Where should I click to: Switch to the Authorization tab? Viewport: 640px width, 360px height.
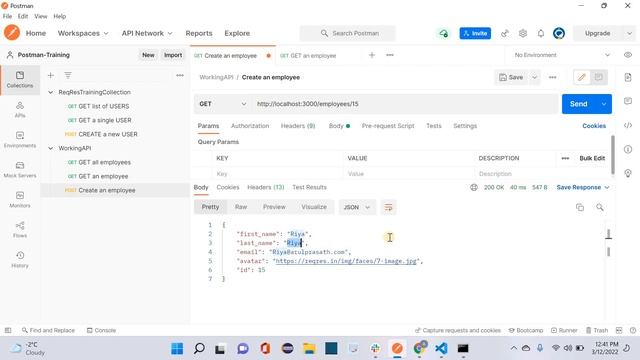click(250, 126)
